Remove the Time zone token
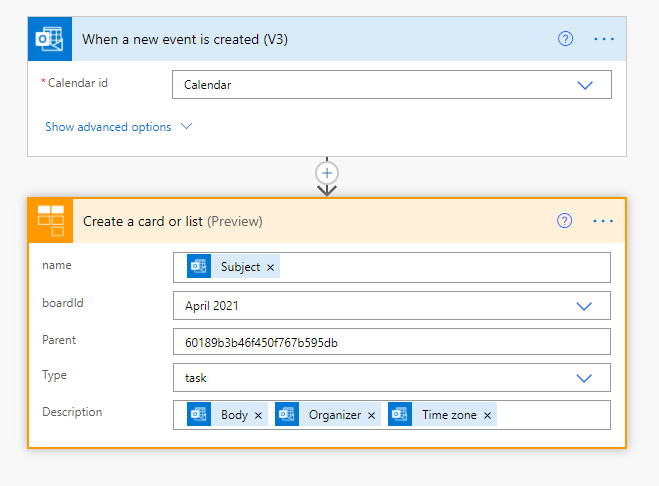Screen dimensions: 659x486 point(488,415)
